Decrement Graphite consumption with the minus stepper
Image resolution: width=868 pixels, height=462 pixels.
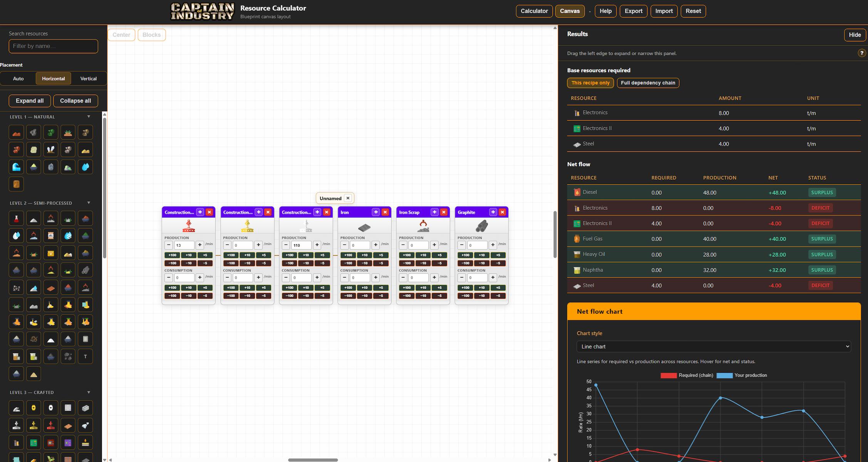coord(462,278)
